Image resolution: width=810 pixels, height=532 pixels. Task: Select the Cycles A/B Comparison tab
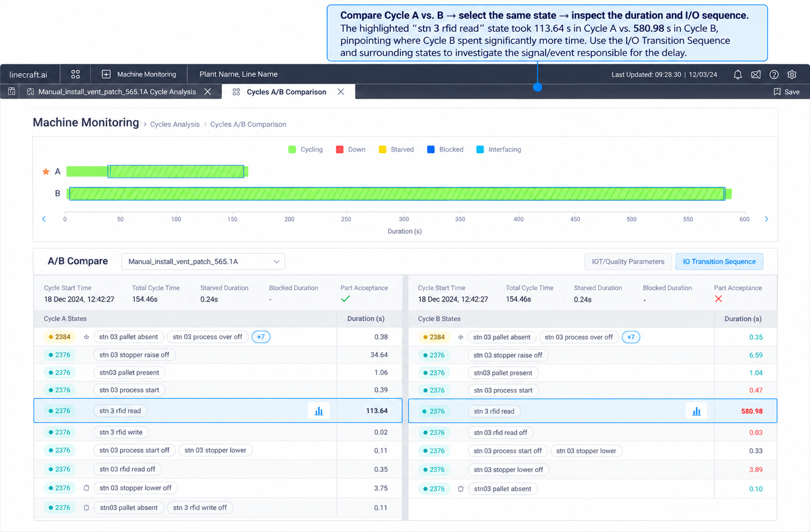(x=287, y=92)
